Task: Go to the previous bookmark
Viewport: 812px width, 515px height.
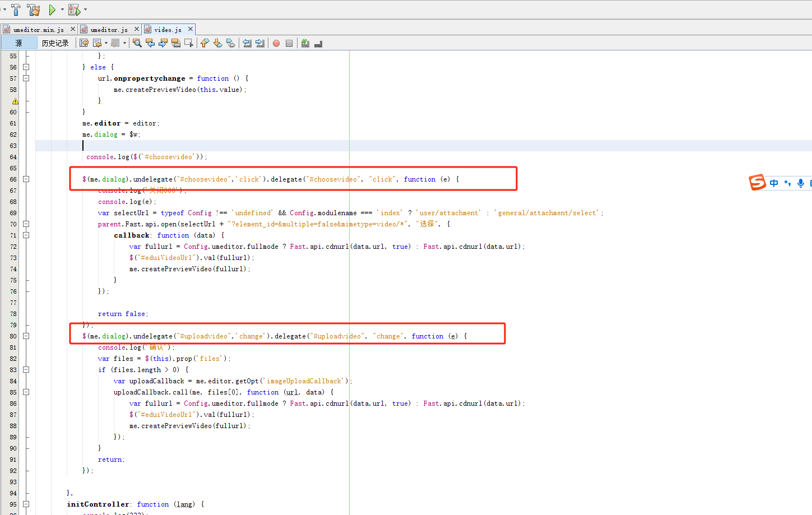Action: [x=205, y=43]
